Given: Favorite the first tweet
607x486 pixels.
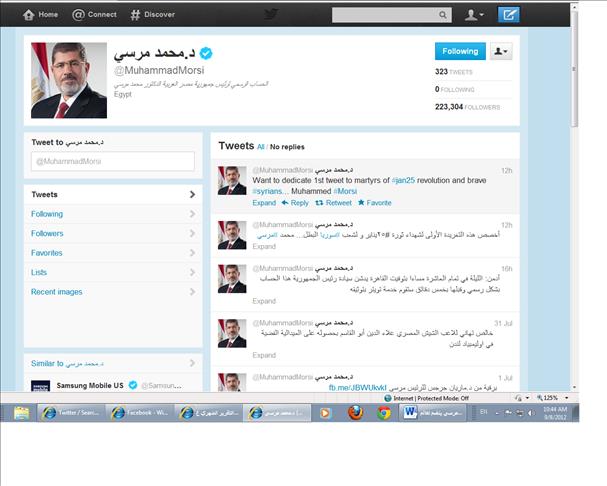Looking at the screenshot, I should [374, 202].
